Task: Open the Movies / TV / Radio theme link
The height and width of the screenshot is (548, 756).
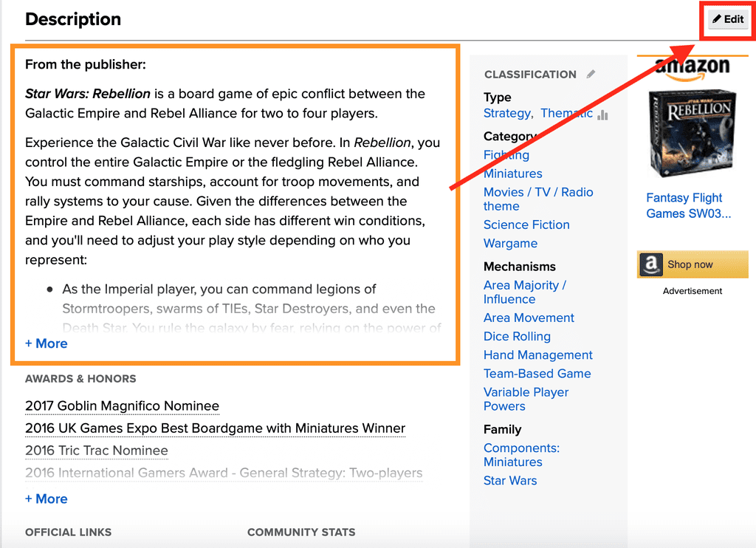Action: [x=538, y=199]
